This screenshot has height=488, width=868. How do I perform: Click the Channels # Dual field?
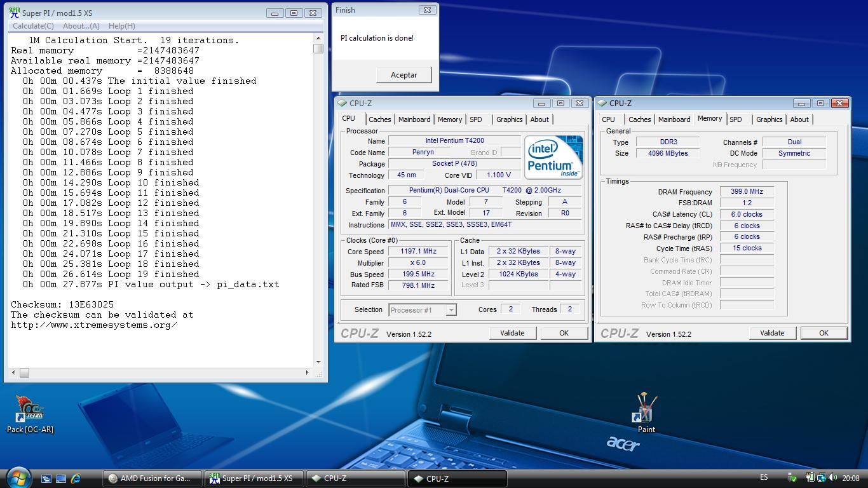(x=794, y=142)
